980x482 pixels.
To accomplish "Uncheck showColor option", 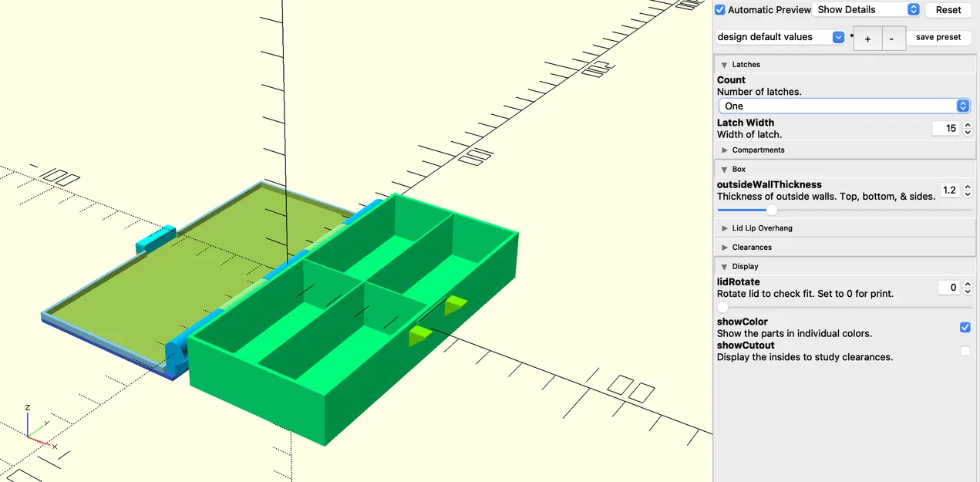I will [x=965, y=327].
